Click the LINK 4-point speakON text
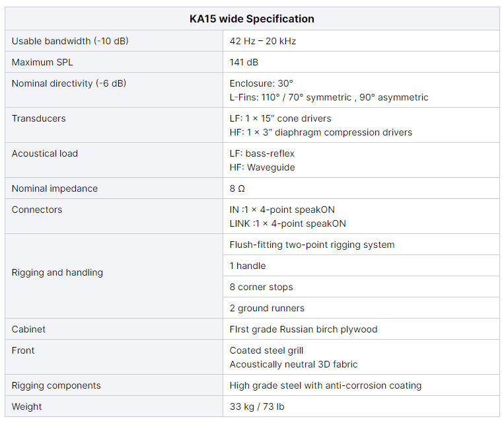The height and width of the screenshot is (423, 504). coord(287,223)
